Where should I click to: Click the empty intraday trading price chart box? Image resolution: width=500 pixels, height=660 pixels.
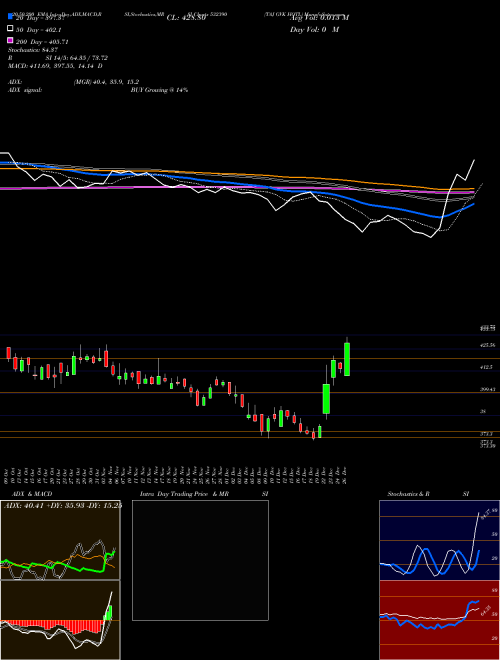pos(200,560)
